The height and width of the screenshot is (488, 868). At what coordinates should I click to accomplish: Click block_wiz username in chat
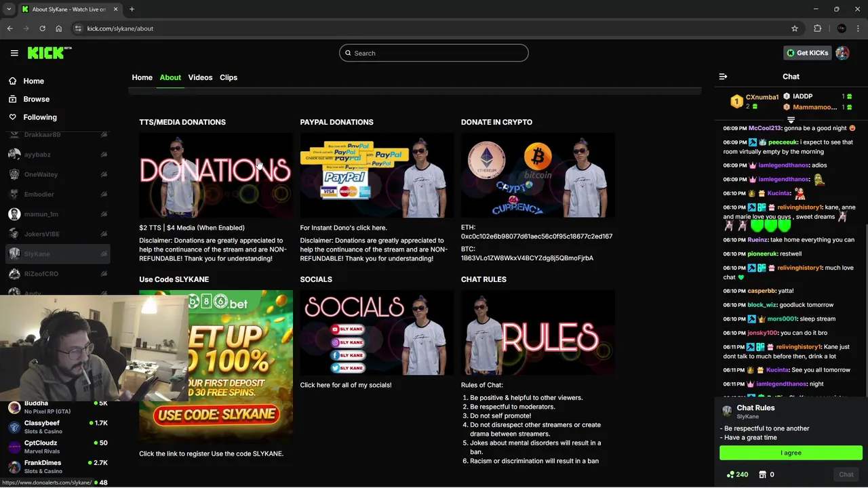click(762, 305)
